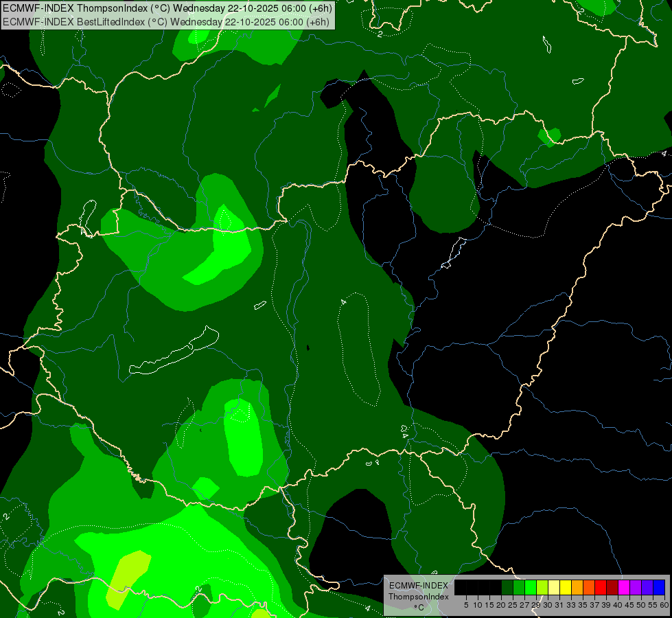Click the yellow-green 29-30 legend swatch
The height and width of the screenshot is (618, 672).
pyautogui.click(x=542, y=587)
